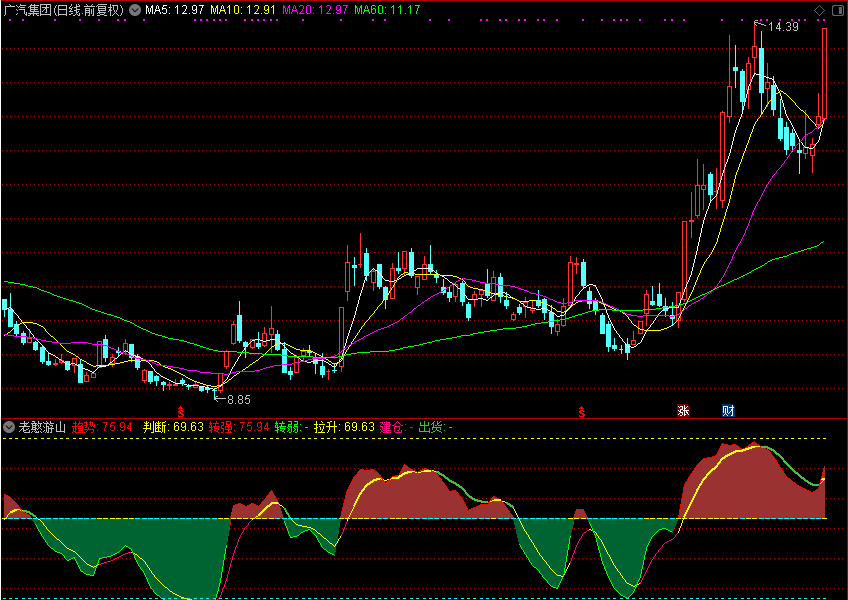Select the 建仓 indicator label
848x600 pixels.
pyautogui.click(x=396, y=427)
